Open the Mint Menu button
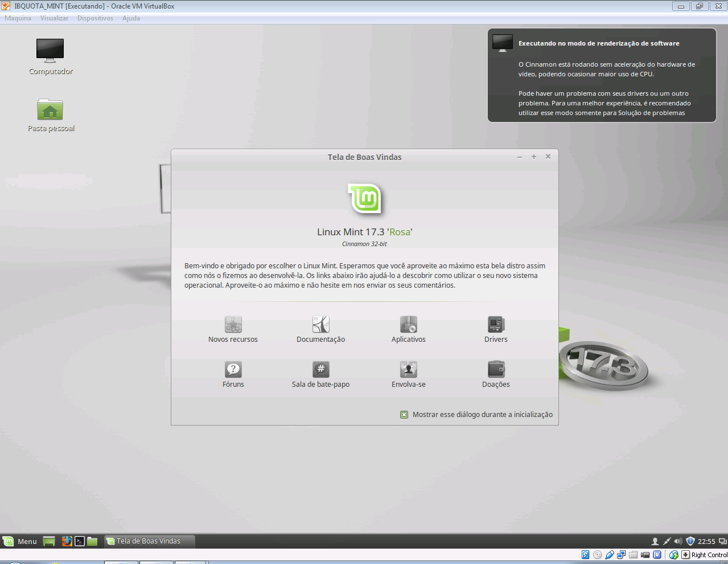Viewport: 728px width, 564px height. coord(20,541)
